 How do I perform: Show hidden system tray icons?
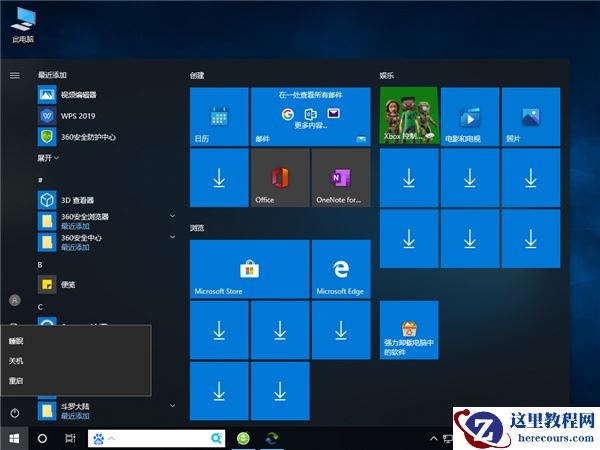434,439
